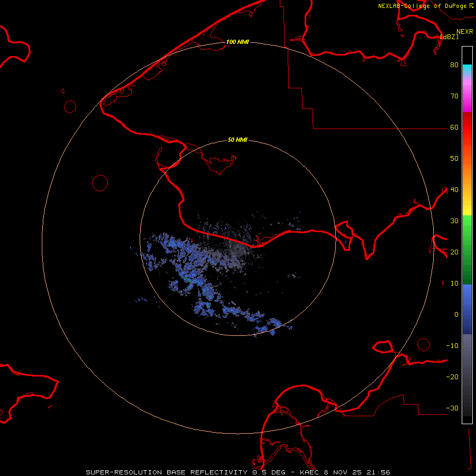Viewport: 476px width, 476px height.
Task: Click the 50 NMI range ring label
Action: [237, 140]
